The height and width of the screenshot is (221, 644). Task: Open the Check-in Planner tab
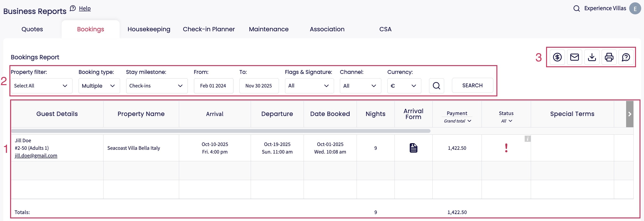pyautogui.click(x=209, y=29)
